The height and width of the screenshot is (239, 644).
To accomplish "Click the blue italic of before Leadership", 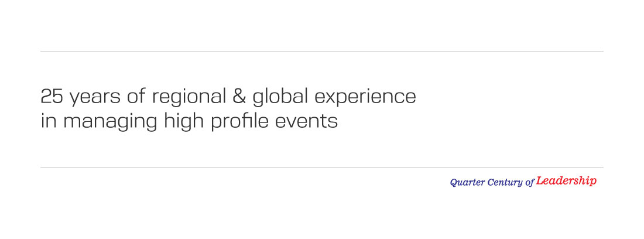I will point(529,183).
